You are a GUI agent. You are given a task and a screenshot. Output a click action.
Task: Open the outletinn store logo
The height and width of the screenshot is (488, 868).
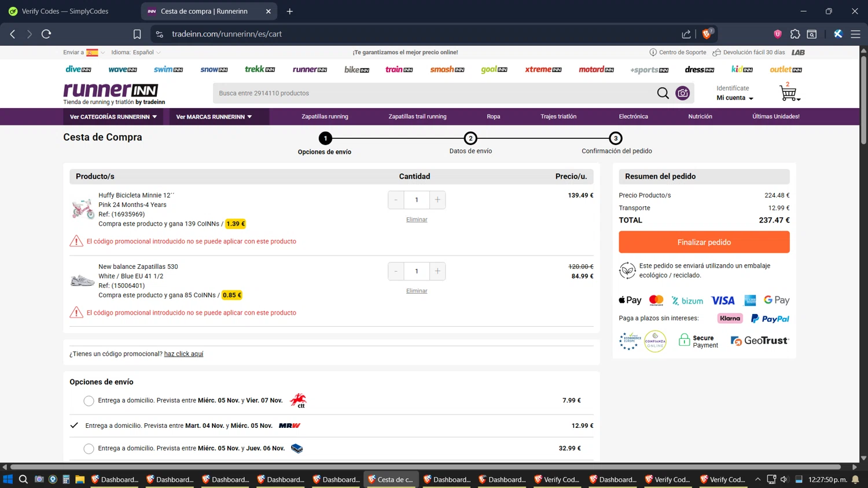pos(786,69)
